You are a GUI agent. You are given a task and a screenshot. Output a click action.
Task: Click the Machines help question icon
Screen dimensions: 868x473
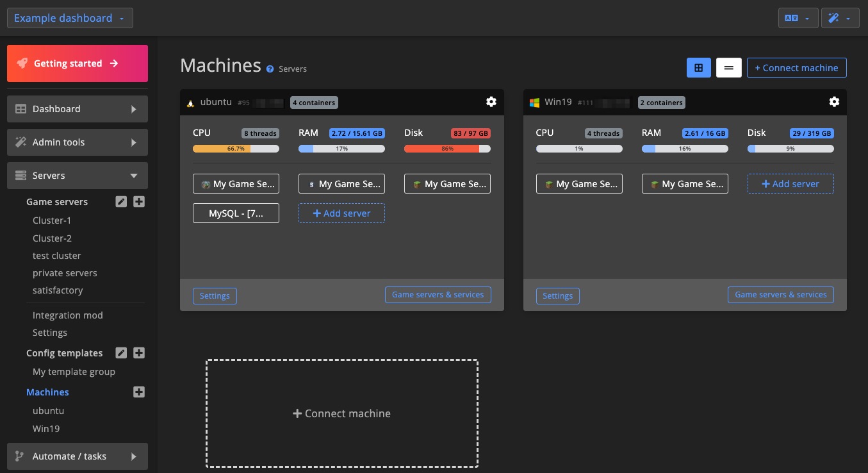tap(270, 69)
